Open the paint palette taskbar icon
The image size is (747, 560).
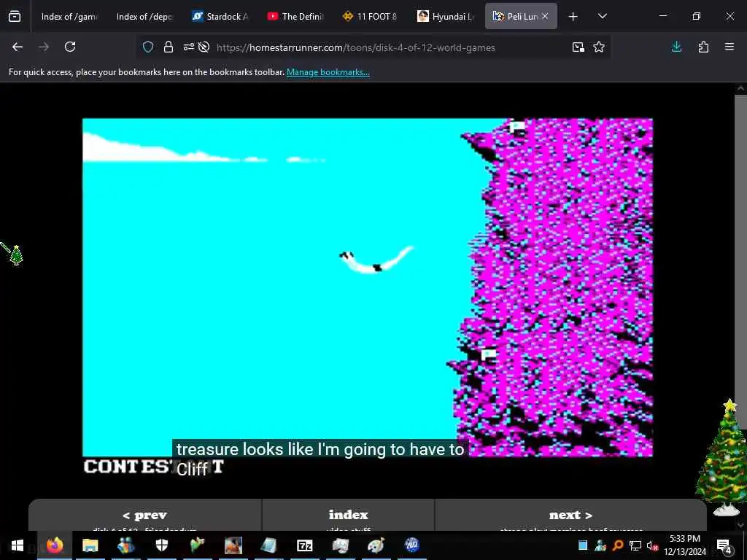(x=376, y=545)
